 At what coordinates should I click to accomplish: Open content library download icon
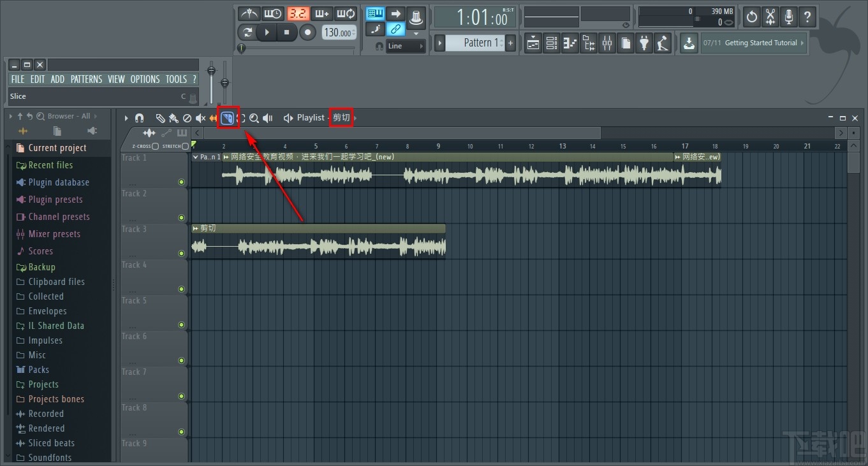pos(689,43)
